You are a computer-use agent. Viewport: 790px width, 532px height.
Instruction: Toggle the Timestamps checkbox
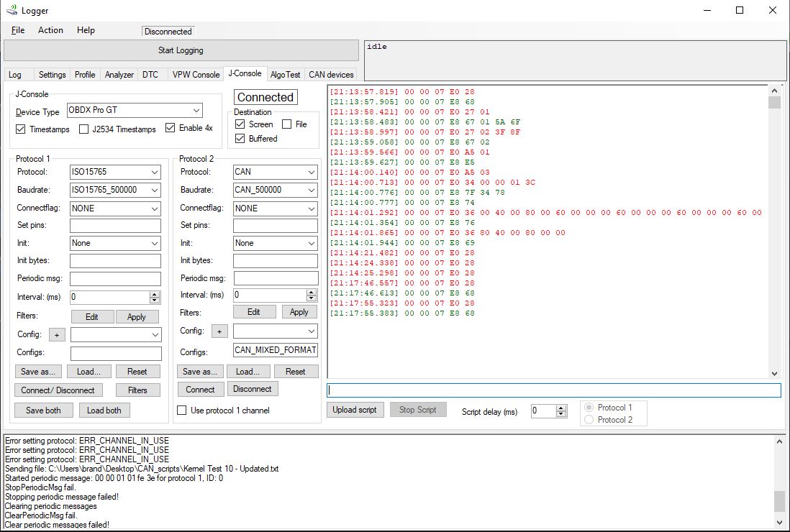point(20,129)
